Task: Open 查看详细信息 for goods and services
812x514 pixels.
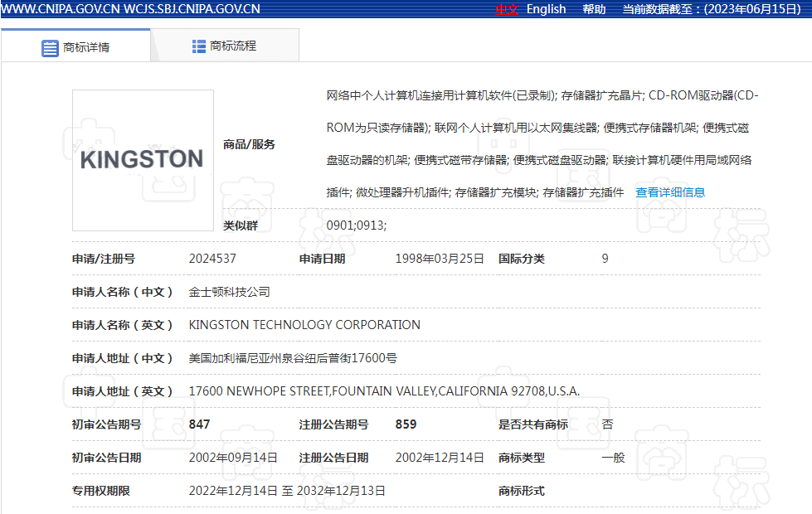Action: (670, 192)
